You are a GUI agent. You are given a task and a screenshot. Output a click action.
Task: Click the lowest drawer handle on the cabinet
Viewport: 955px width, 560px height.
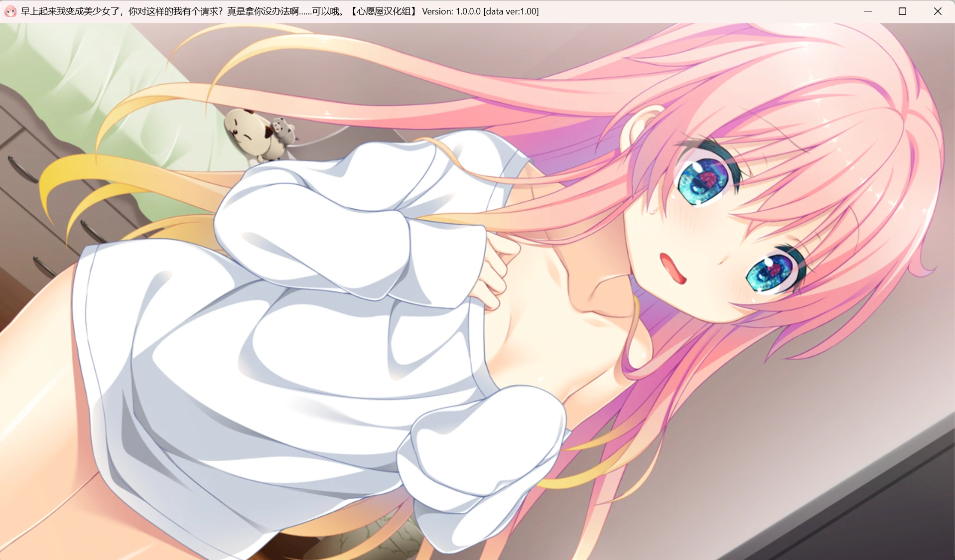(x=44, y=267)
